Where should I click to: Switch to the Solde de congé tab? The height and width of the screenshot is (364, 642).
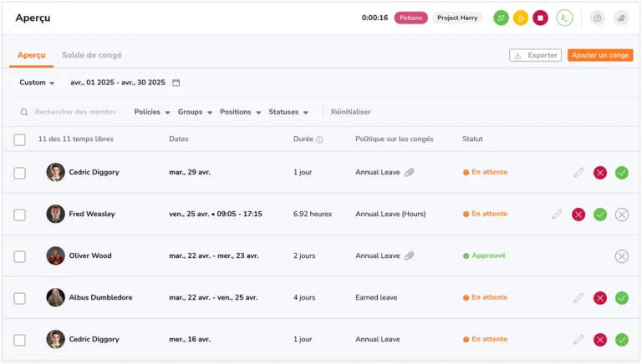coord(92,55)
